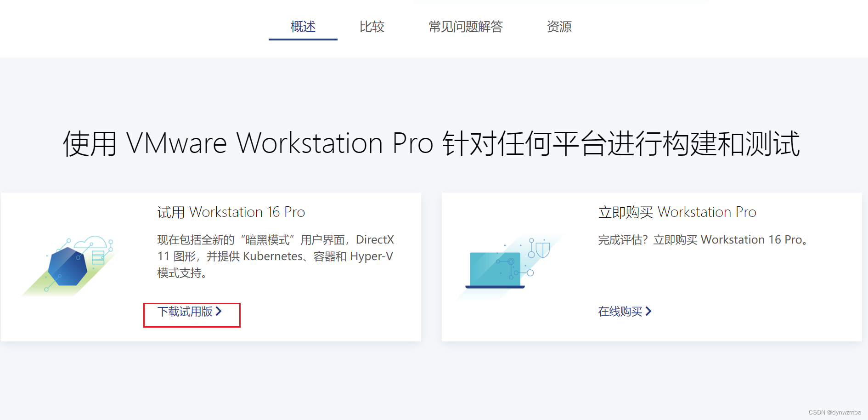Image resolution: width=868 pixels, height=420 pixels.
Task: Switch to the 比较 tab
Action: 372,27
